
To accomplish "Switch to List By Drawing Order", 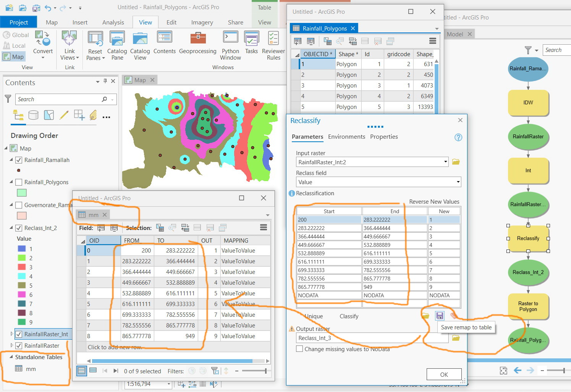I will tap(18, 115).
